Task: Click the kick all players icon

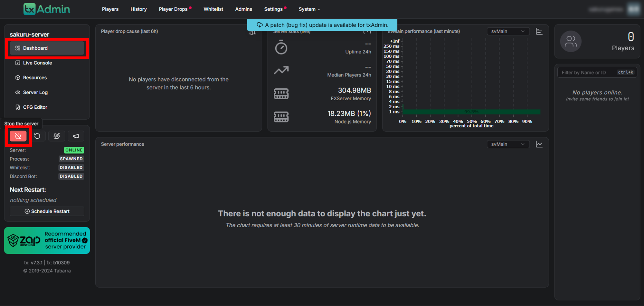Action: pos(57,136)
